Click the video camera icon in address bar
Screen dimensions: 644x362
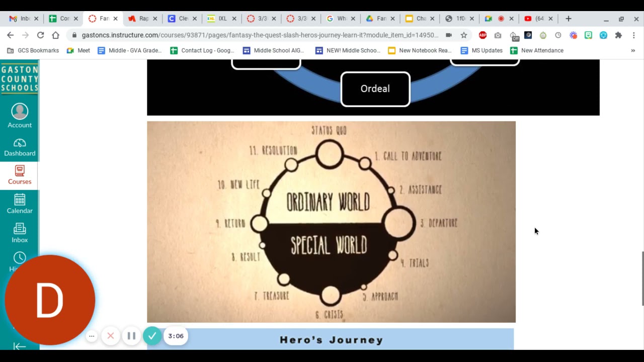pyautogui.click(x=449, y=35)
